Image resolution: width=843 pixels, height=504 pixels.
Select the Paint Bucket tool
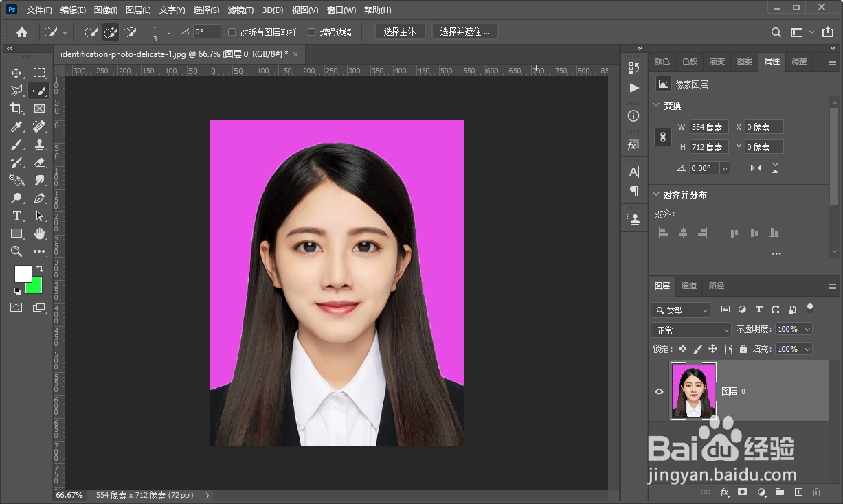(16, 180)
